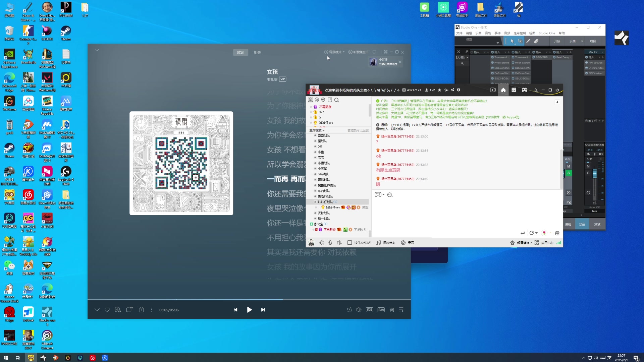Send the flower icon in YY chat
The width and height of the screenshot is (644, 362).
544,233
